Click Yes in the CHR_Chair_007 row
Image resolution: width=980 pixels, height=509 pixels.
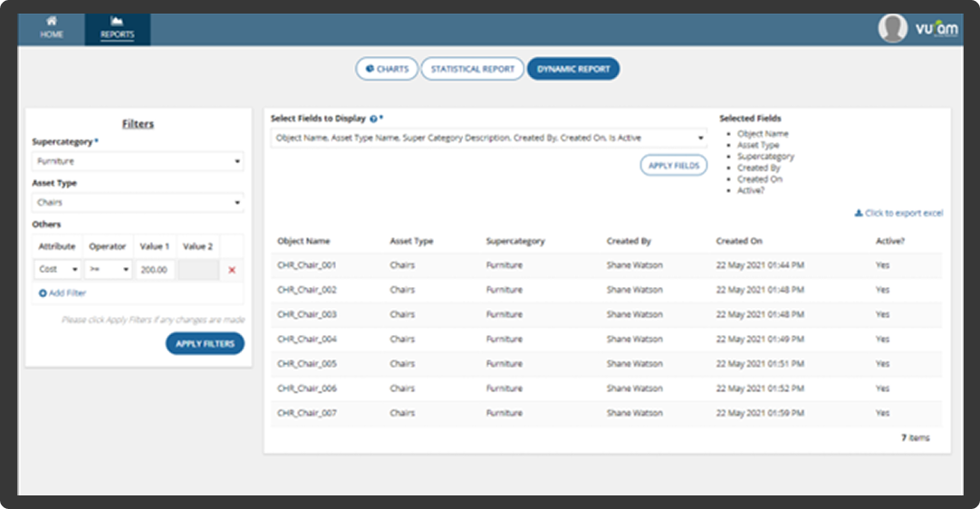882,413
